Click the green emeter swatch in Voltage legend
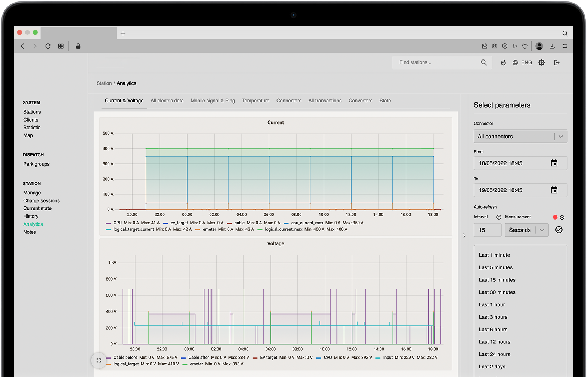This screenshot has height=377, width=588. 185,364
